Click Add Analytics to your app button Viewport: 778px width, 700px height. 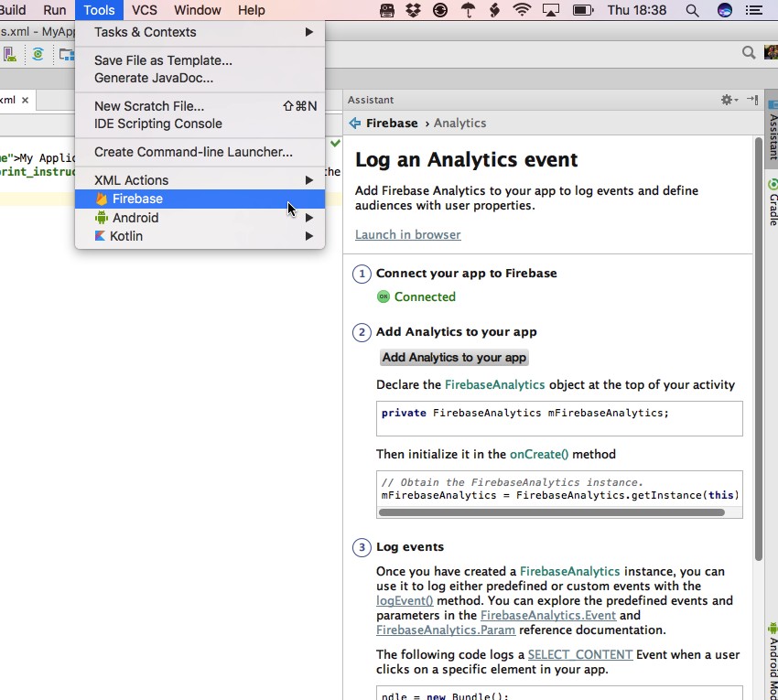tap(454, 357)
